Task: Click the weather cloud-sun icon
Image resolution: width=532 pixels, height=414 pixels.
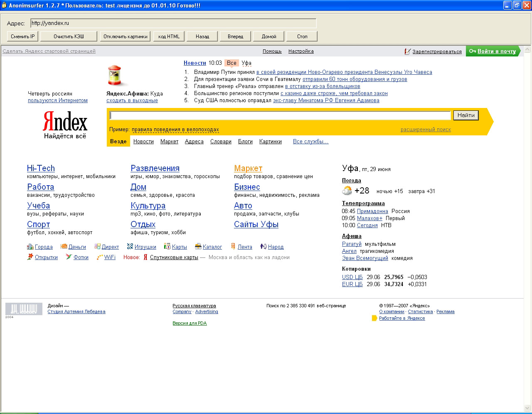Action: pos(347,191)
